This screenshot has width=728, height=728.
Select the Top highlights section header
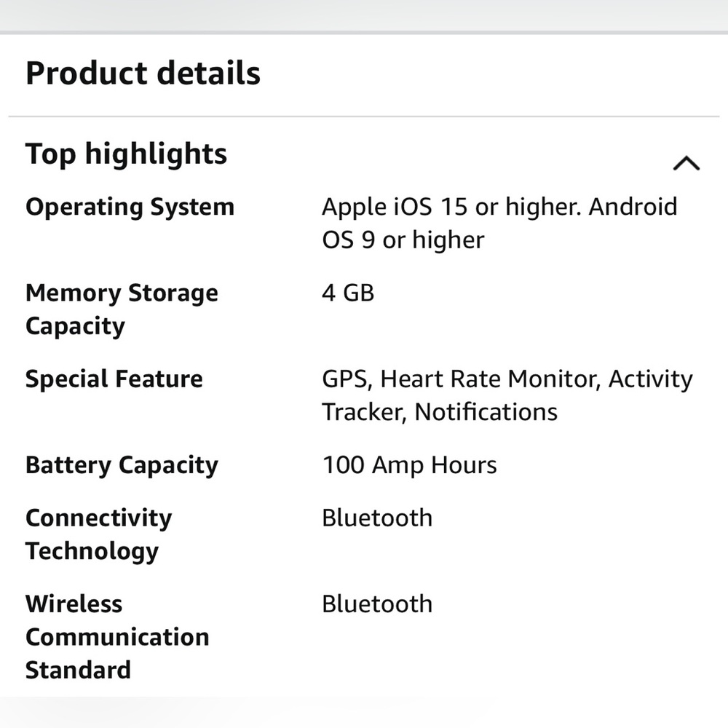click(x=126, y=154)
